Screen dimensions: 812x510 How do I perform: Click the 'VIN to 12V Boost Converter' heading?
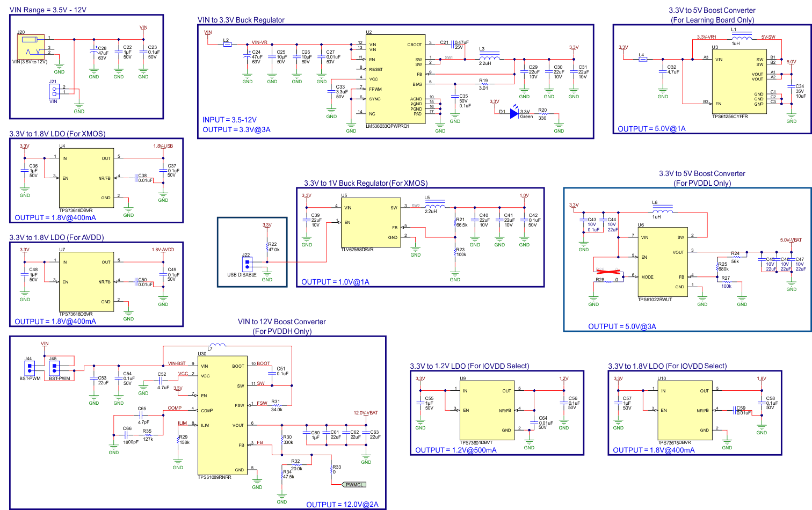[282, 322]
